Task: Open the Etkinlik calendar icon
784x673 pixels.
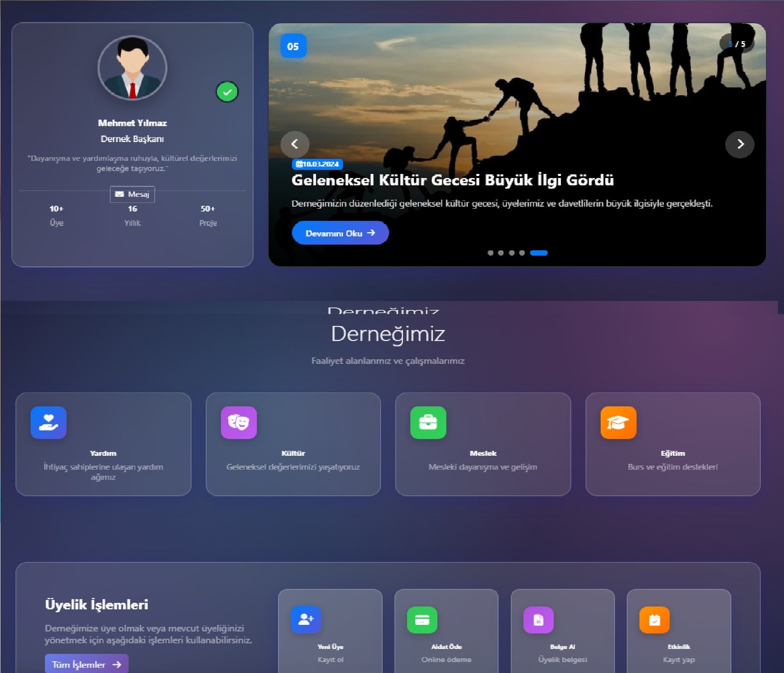Action: pyautogui.click(x=654, y=620)
